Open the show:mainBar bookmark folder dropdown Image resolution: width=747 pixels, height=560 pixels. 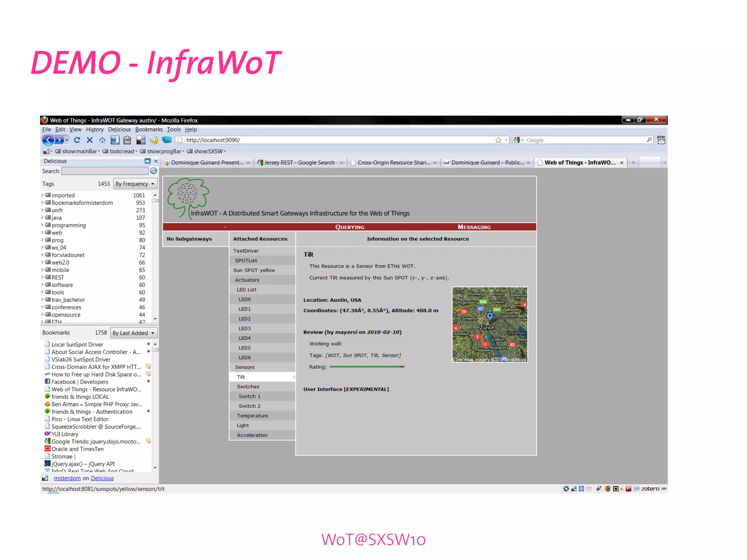(x=77, y=151)
